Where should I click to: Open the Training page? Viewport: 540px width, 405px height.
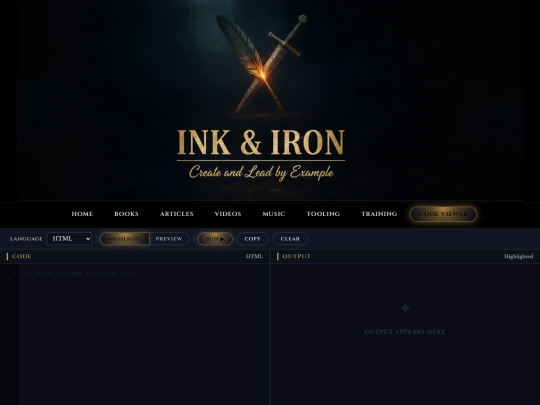pyautogui.click(x=379, y=214)
